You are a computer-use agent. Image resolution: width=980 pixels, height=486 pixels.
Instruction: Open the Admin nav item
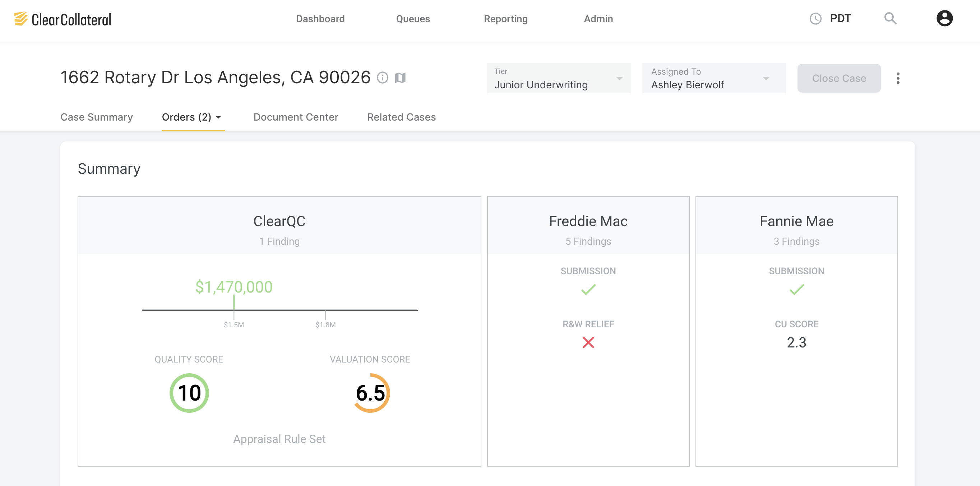tap(598, 19)
